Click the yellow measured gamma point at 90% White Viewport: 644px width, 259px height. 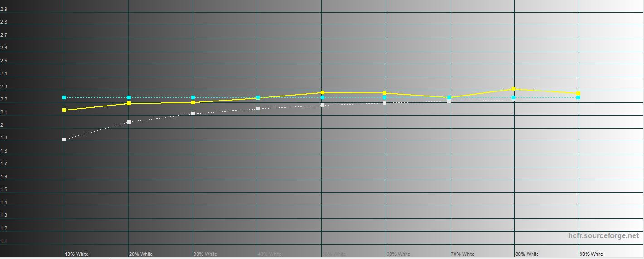(x=578, y=93)
